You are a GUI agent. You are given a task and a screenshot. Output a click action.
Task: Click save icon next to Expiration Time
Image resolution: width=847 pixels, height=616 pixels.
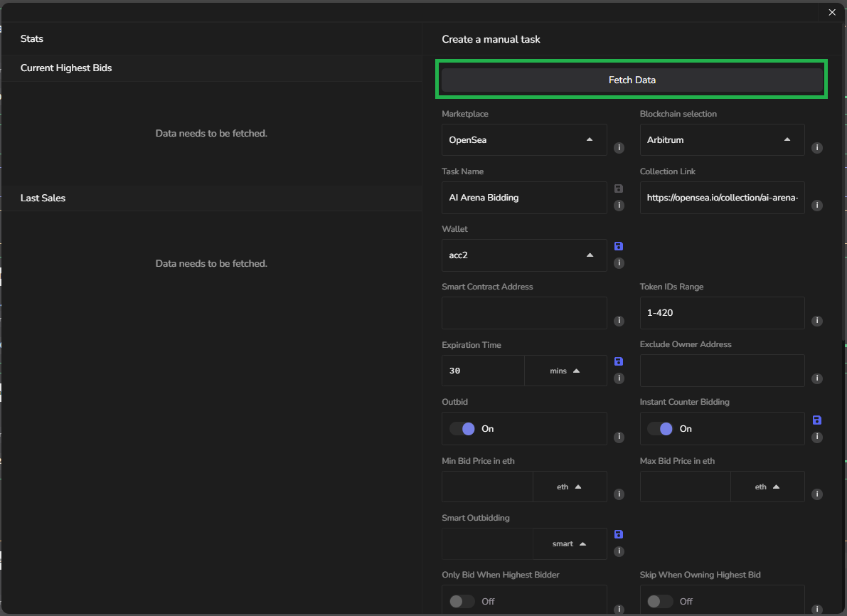point(618,361)
